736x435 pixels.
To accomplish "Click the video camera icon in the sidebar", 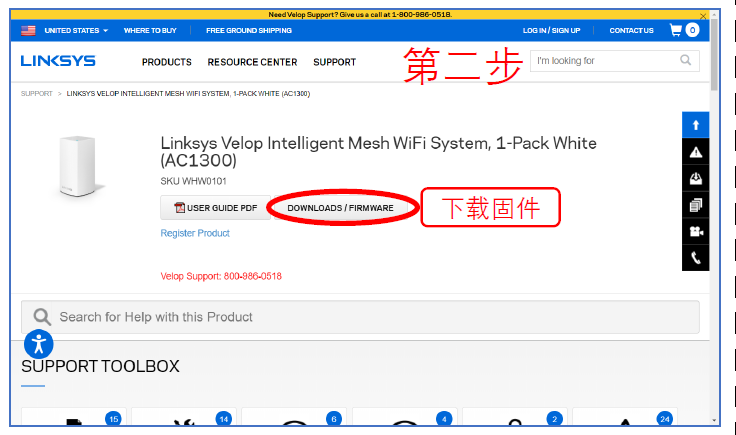I will 695,232.
